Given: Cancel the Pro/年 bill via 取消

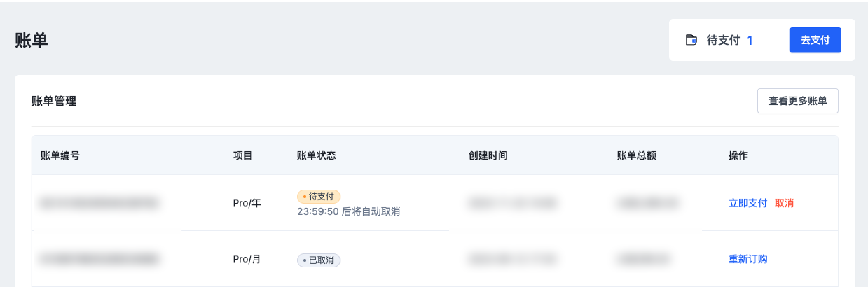Looking at the screenshot, I should tap(784, 203).
